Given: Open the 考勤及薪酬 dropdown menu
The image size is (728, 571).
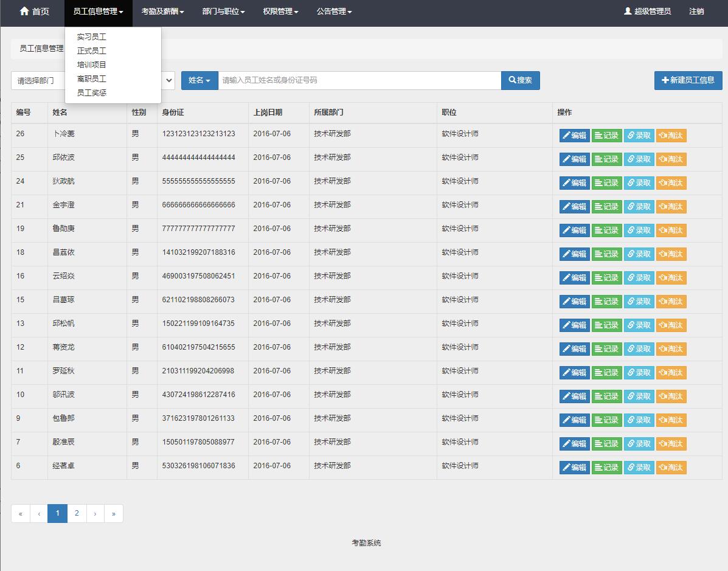Looking at the screenshot, I should coord(162,12).
